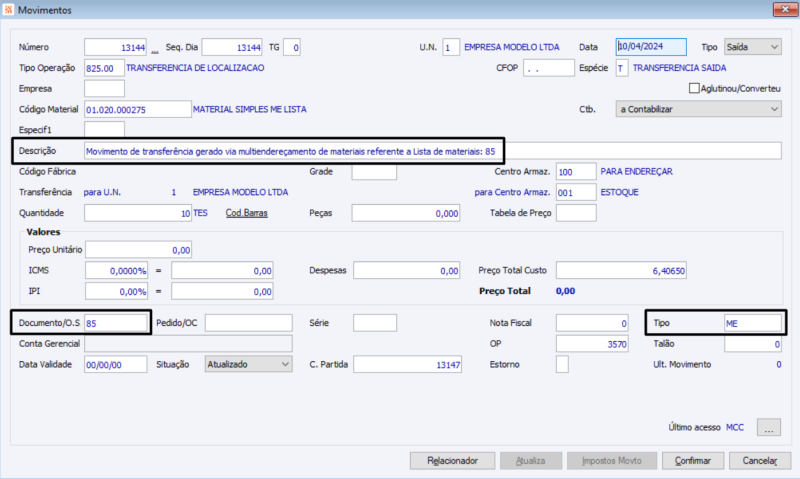800x479 pixels.
Task: Open the Cod.Barras link
Action: tap(246, 213)
